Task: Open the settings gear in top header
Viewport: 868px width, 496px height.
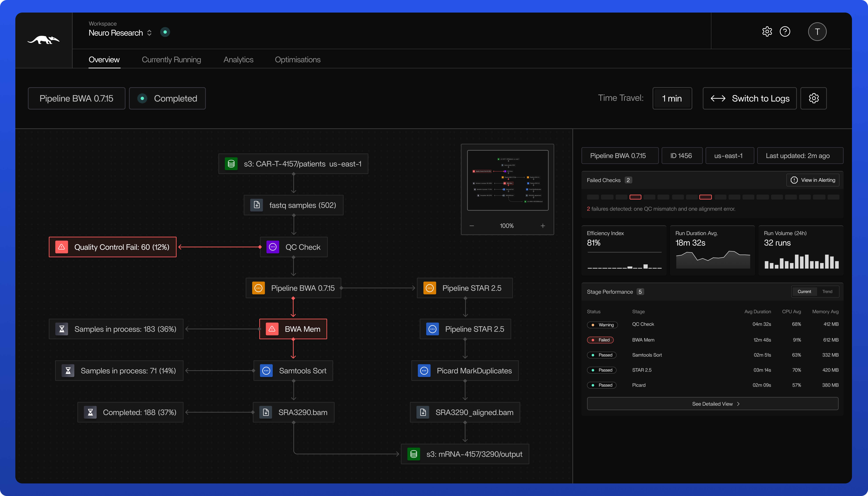Action: pos(767,32)
